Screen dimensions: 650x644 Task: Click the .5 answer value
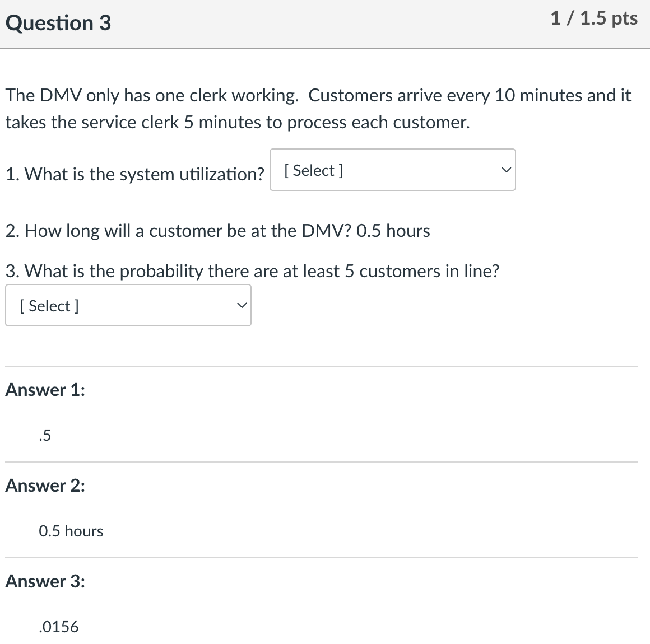coord(44,435)
